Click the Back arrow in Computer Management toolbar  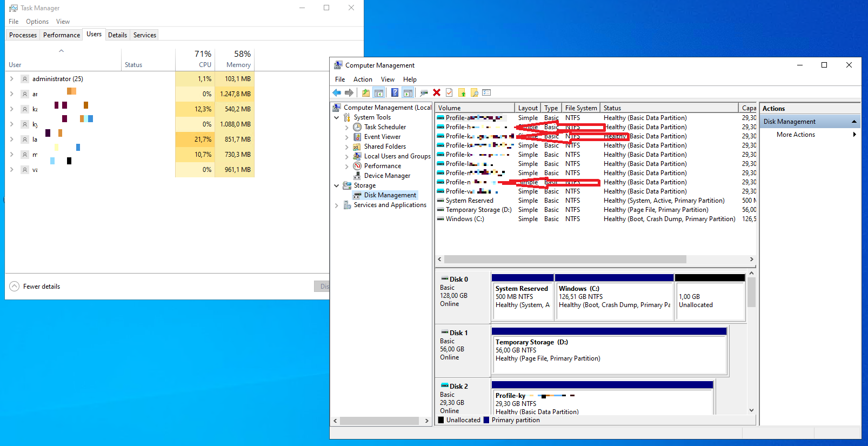tap(337, 93)
